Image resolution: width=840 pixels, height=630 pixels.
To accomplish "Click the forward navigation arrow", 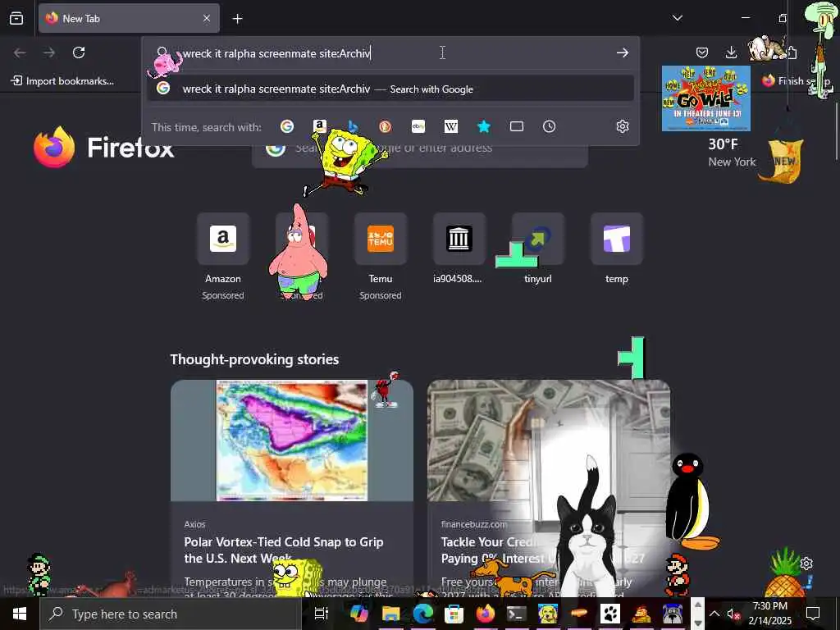I will click(x=49, y=52).
